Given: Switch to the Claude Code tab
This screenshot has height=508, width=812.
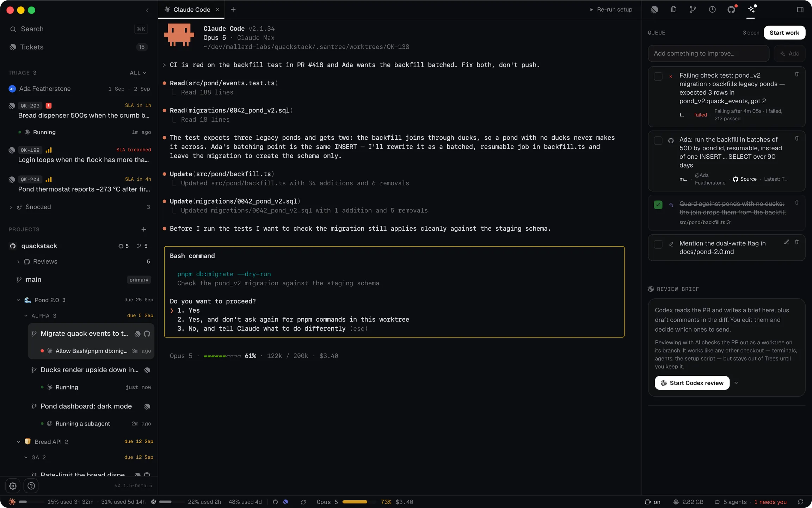Looking at the screenshot, I should [x=191, y=10].
